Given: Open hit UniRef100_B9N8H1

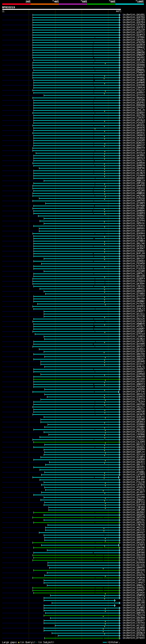Looking at the screenshot, I should click(x=133, y=70).
